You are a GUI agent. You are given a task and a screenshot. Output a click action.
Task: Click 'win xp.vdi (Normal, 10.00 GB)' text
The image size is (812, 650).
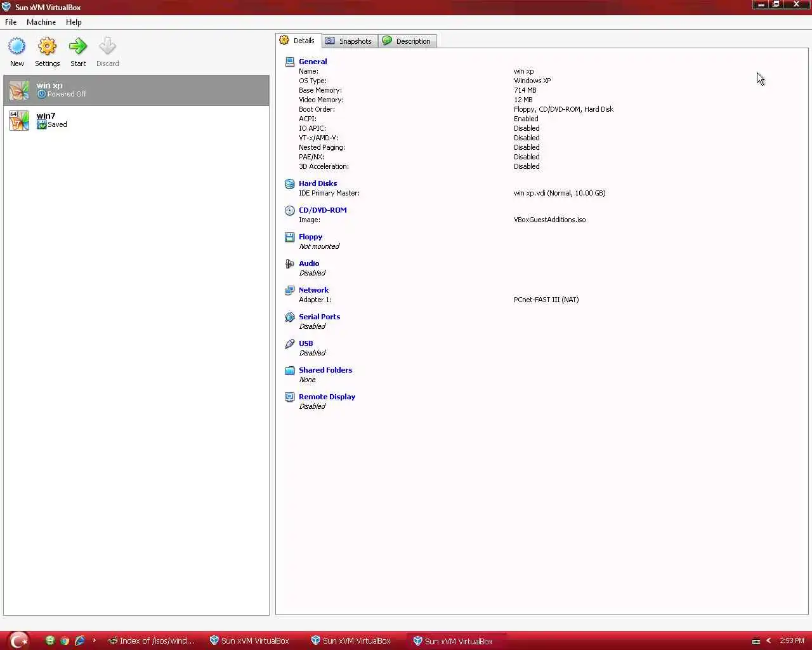560,193
